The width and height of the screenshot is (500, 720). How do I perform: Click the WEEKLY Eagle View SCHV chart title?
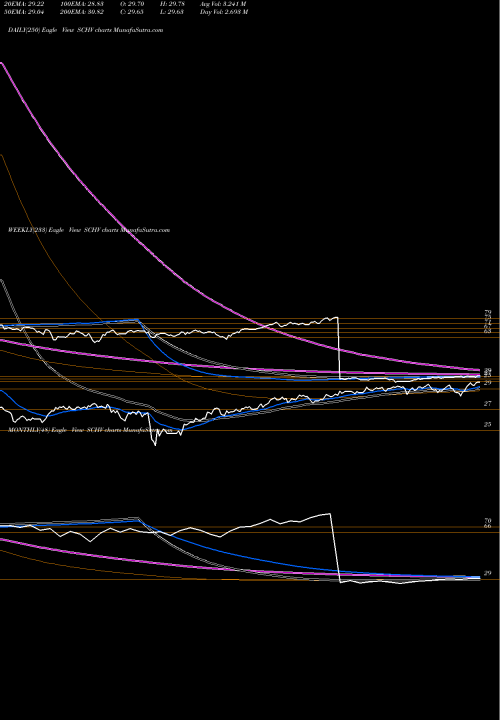(89, 230)
